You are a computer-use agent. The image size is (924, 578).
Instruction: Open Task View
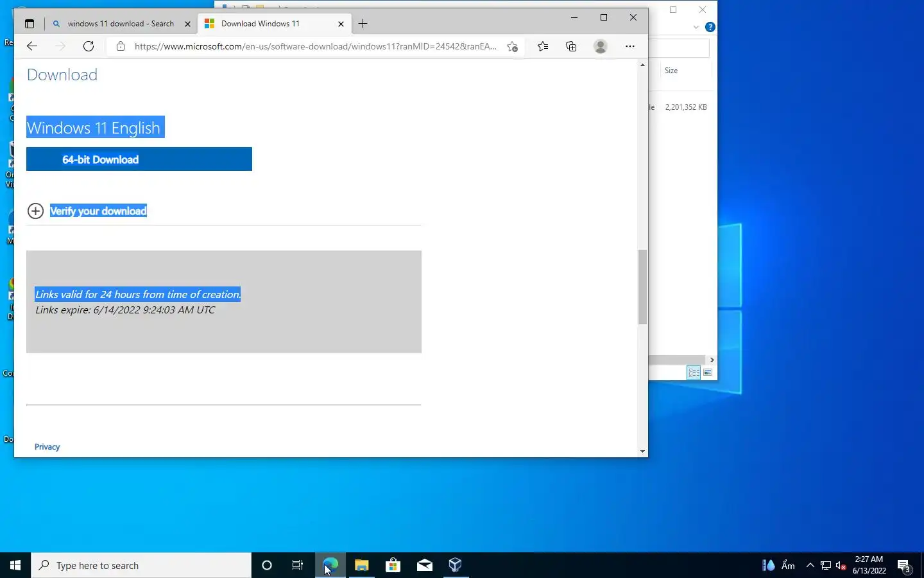(x=298, y=565)
